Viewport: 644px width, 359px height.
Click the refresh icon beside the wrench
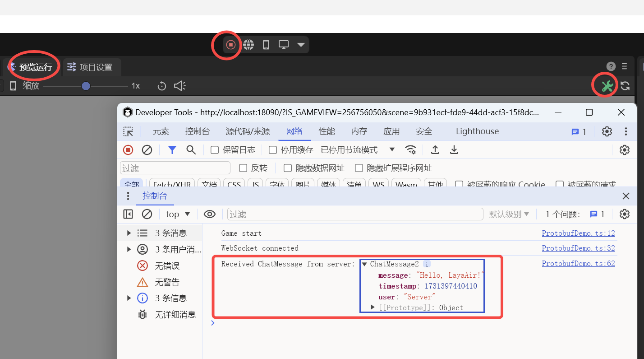point(625,86)
